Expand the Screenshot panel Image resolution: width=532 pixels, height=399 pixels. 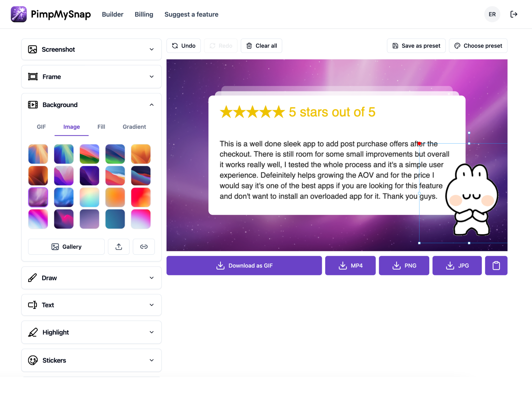coord(91,50)
